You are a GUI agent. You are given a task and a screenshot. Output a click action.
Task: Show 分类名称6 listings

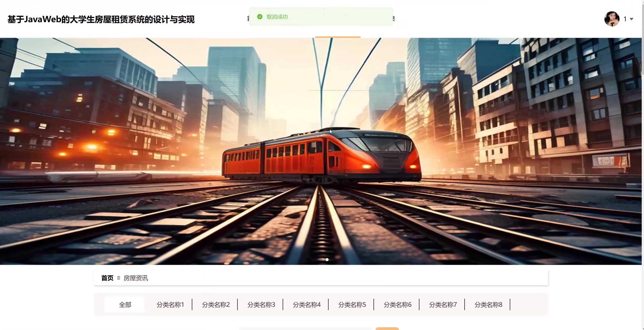[x=397, y=305]
